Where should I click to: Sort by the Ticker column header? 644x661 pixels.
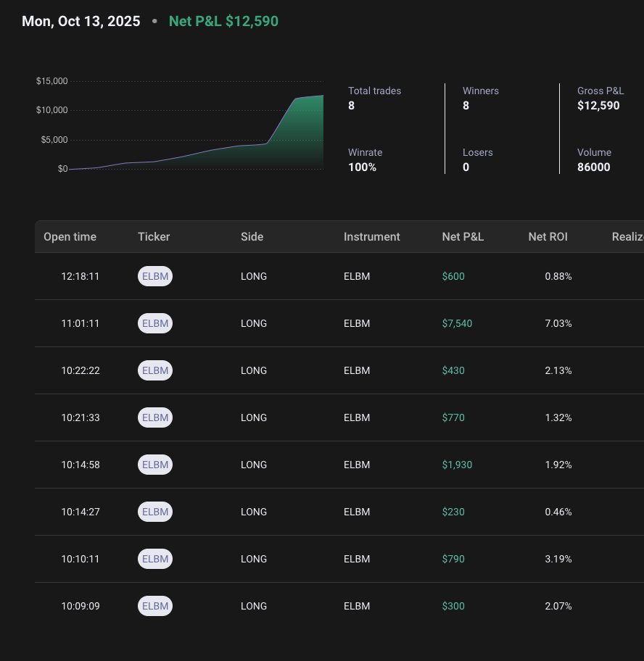coord(154,237)
